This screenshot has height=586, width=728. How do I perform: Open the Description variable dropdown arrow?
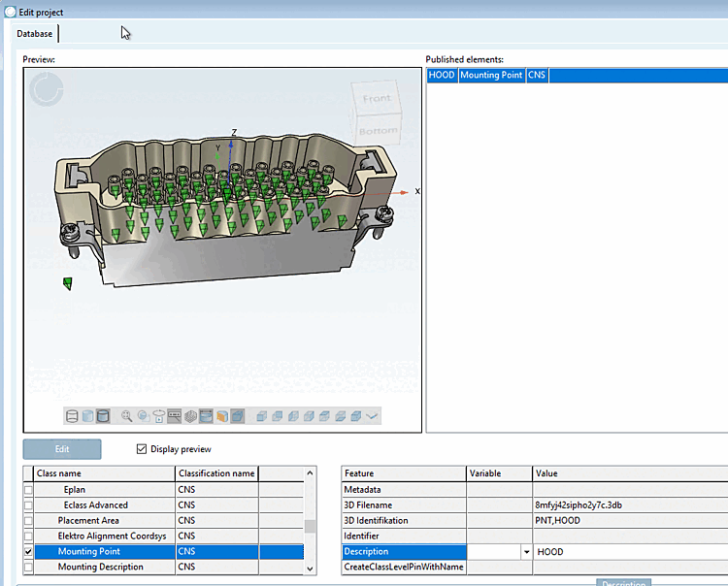(x=526, y=551)
